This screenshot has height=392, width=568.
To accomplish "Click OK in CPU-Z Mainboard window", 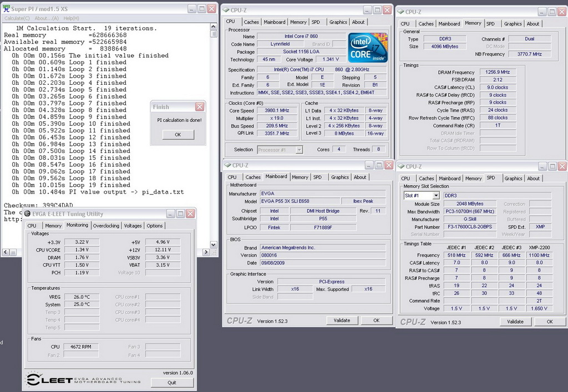I will pos(377,320).
